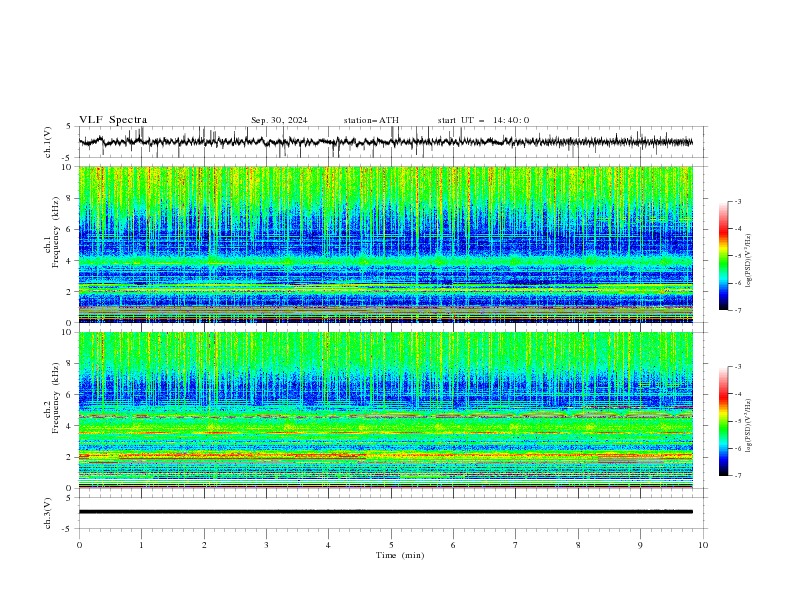Click the time axis tick label "9"
The image size is (792, 612).
coord(640,545)
